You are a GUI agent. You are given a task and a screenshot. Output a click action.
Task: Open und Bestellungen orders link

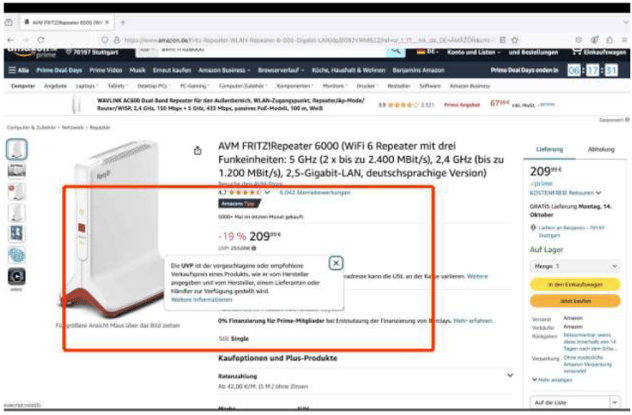533,52
